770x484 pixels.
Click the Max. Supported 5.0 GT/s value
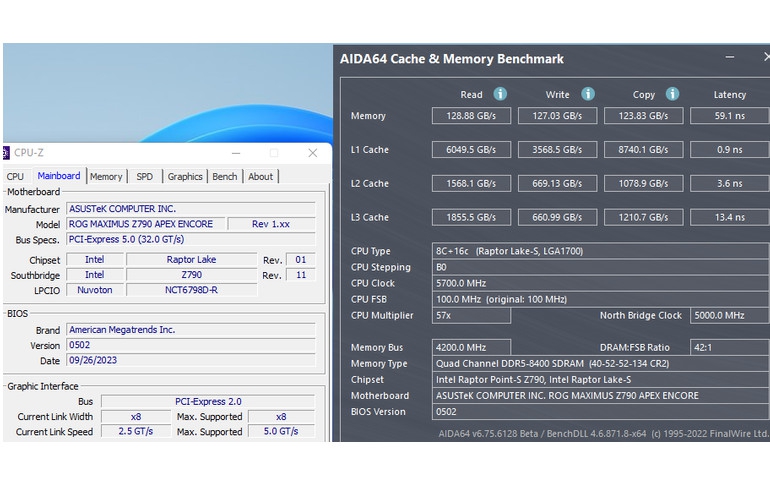pyautogui.click(x=281, y=431)
